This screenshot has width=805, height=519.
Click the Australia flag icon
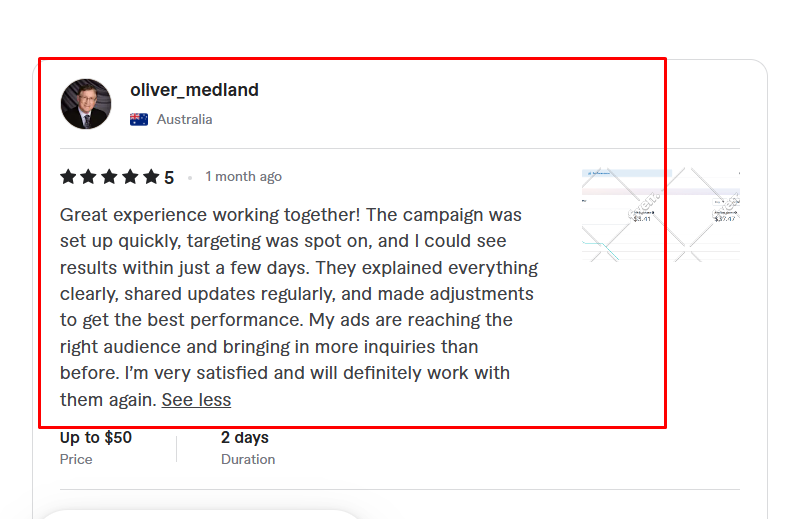point(139,119)
